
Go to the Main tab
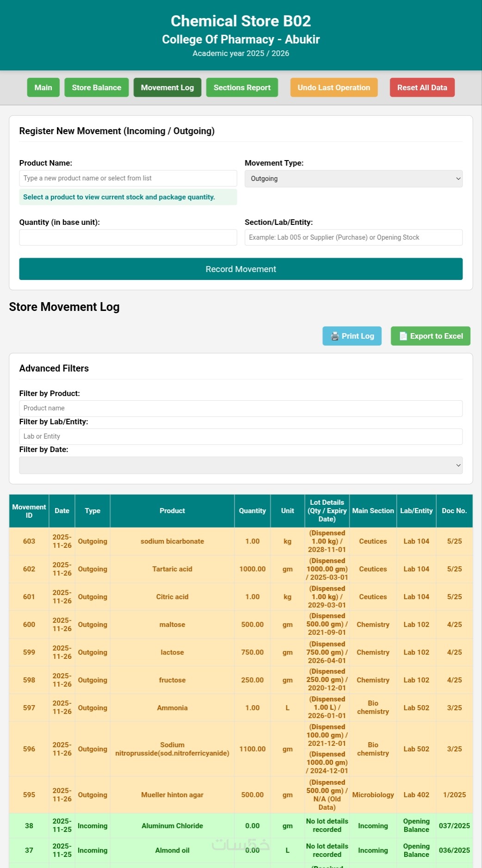pyautogui.click(x=43, y=88)
